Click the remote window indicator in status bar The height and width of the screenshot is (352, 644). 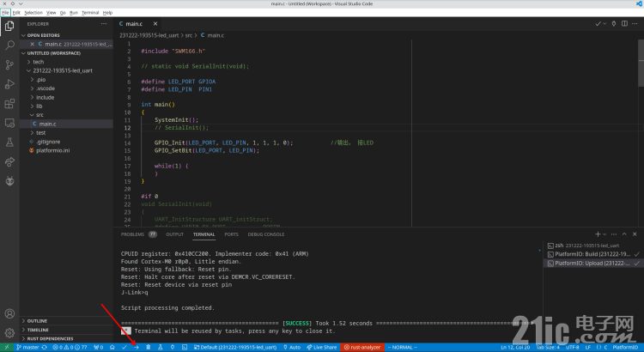[7, 347]
